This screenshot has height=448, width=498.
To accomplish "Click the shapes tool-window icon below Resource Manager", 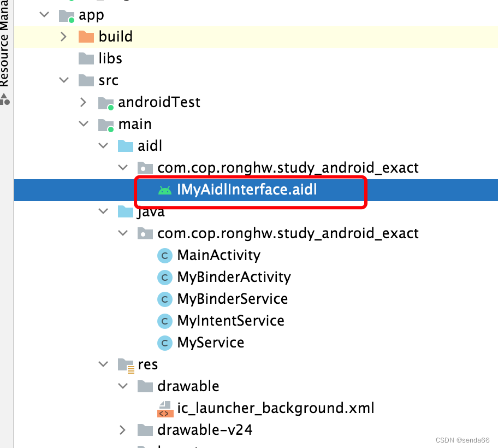I will click(x=4, y=99).
